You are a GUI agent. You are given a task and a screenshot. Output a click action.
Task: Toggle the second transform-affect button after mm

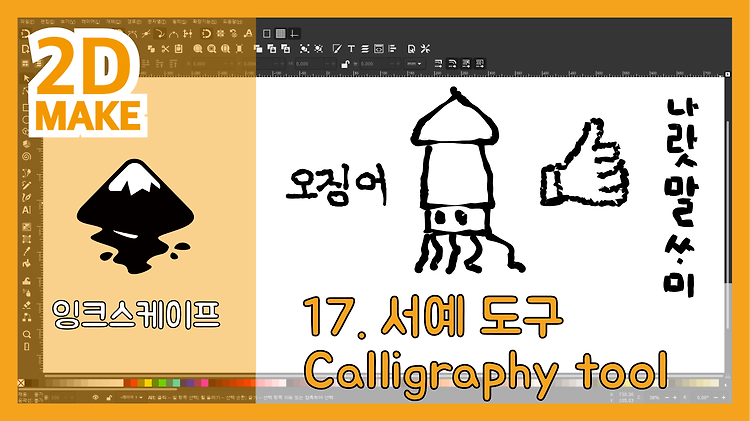click(x=452, y=63)
